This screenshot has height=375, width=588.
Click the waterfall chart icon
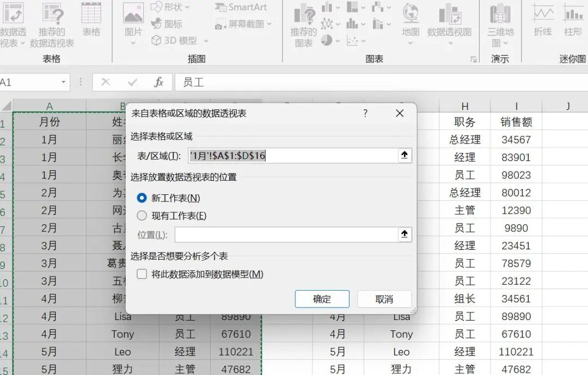[378, 7]
